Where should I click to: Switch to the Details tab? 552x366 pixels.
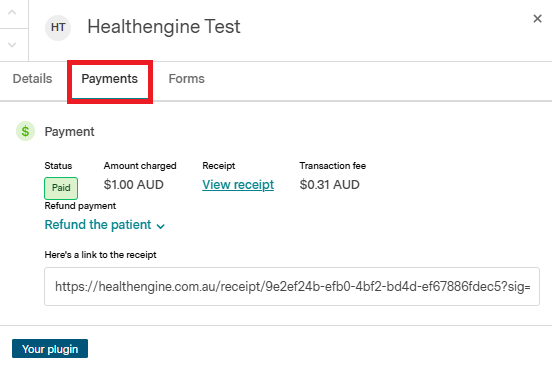click(32, 78)
